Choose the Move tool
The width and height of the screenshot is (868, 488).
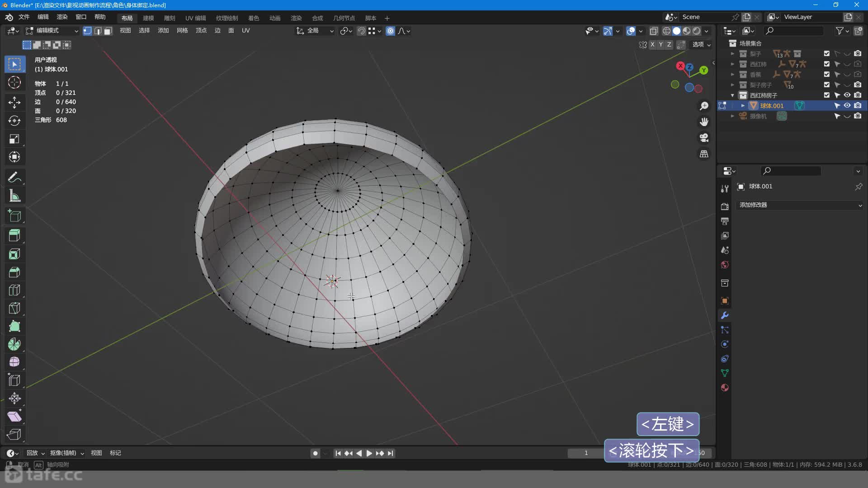14,102
